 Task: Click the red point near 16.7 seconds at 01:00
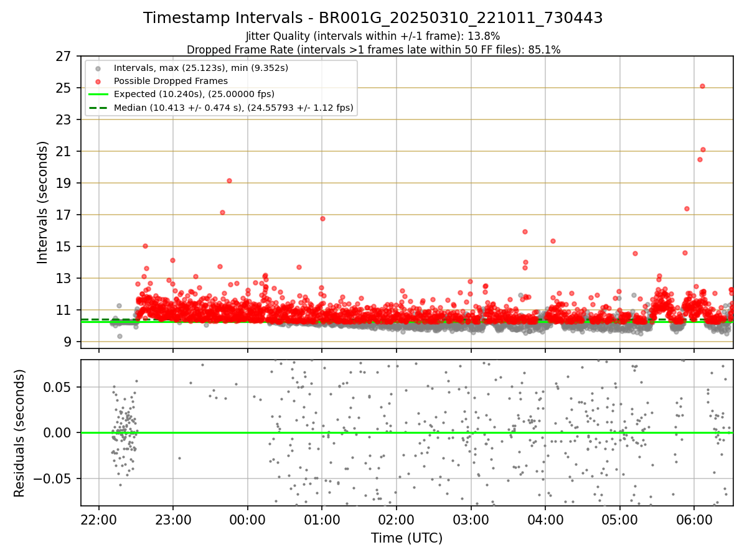click(x=322, y=218)
